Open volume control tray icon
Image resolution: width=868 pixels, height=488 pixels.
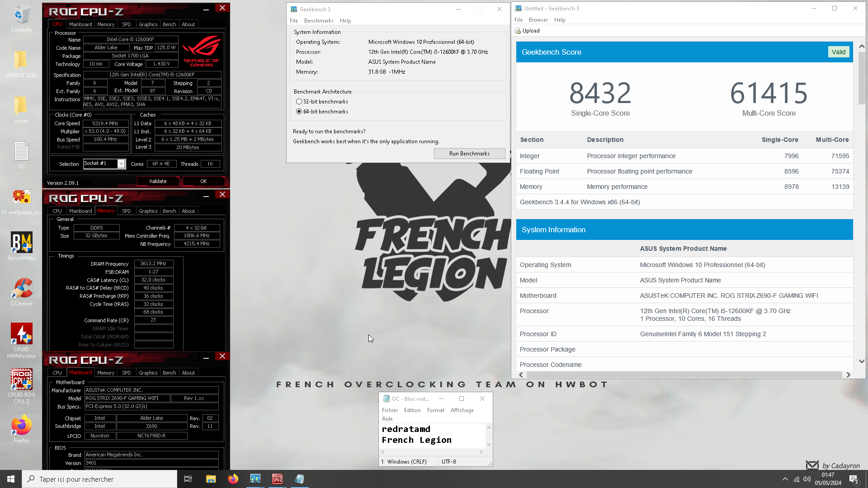[x=807, y=479]
